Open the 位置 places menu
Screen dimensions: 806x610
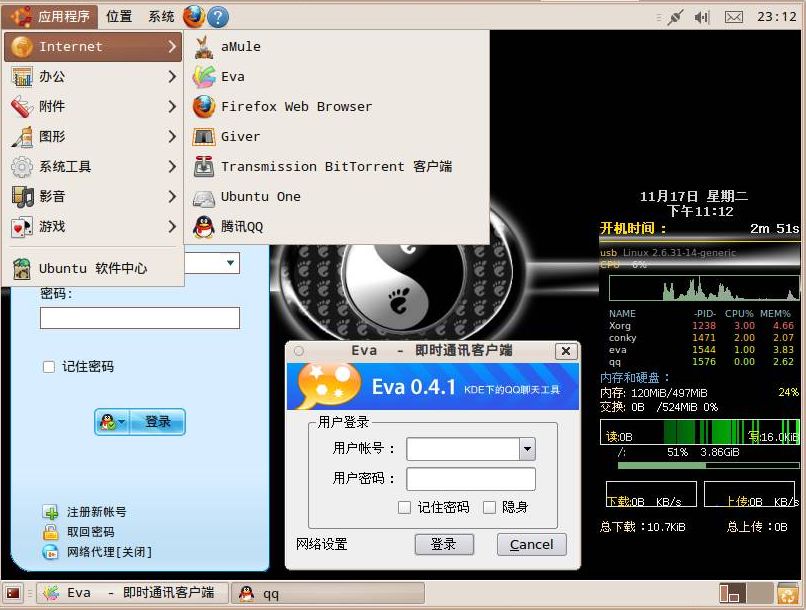point(119,17)
